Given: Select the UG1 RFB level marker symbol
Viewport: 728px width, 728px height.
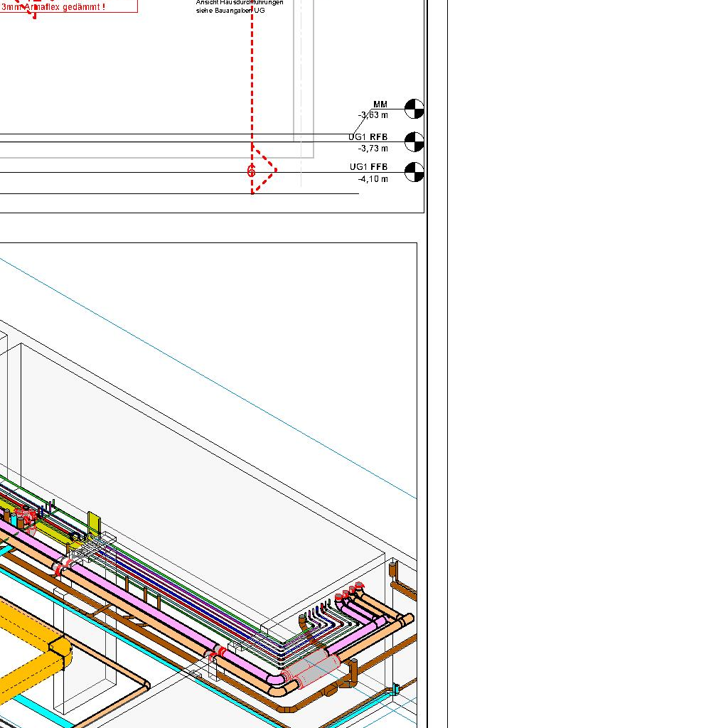Looking at the screenshot, I should pyautogui.click(x=414, y=141).
